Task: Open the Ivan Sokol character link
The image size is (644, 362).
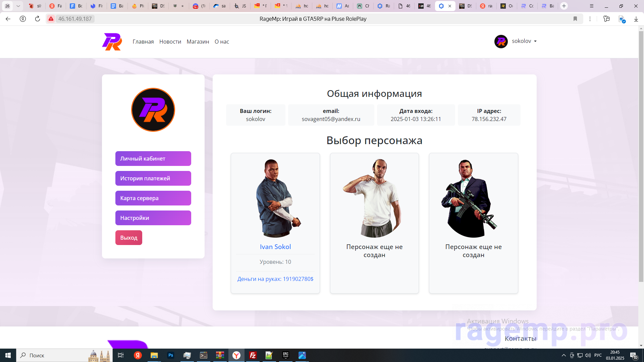Action: click(275, 247)
